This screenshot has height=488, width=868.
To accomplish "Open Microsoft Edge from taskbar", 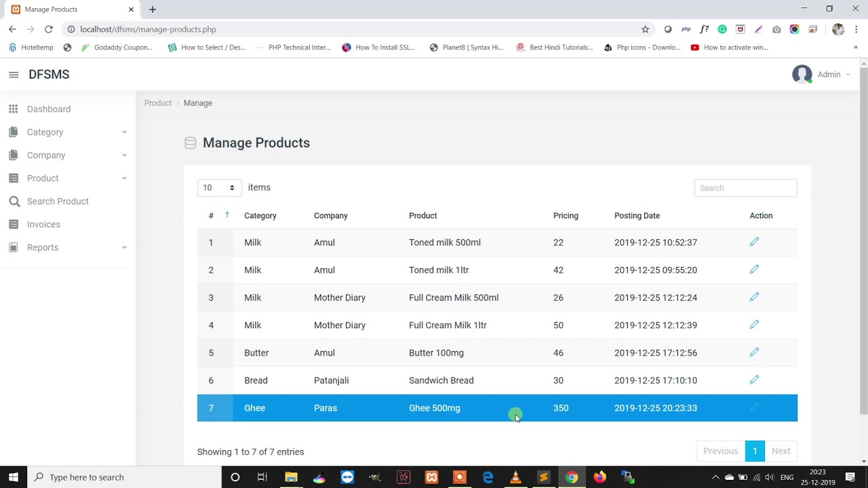I will (488, 477).
